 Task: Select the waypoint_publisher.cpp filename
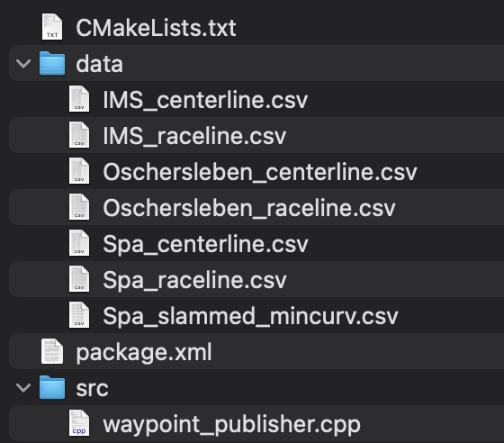click(232, 425)
